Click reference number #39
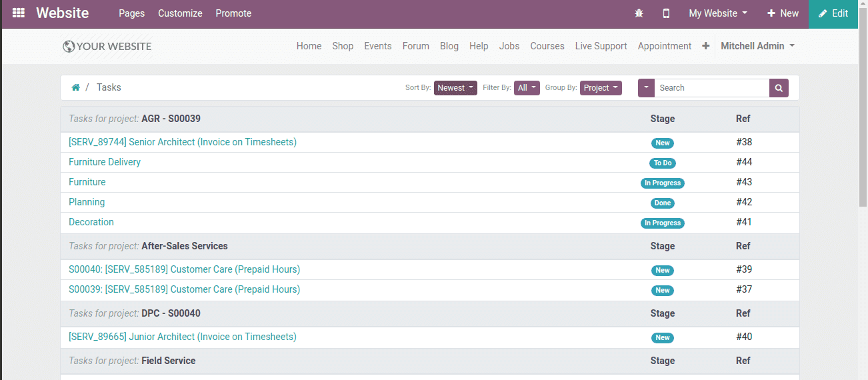The width and height of the screenshot is (868, 380). pos(744,269)
